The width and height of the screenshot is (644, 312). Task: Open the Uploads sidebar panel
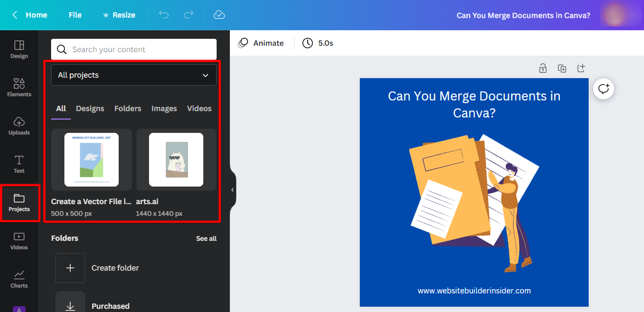tap(19, 126)
